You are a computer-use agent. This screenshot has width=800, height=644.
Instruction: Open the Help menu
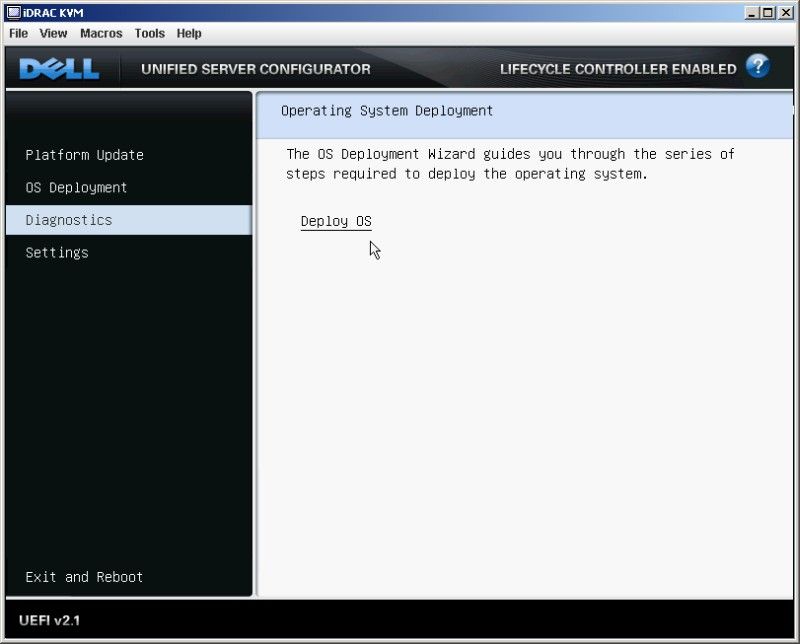189,34
